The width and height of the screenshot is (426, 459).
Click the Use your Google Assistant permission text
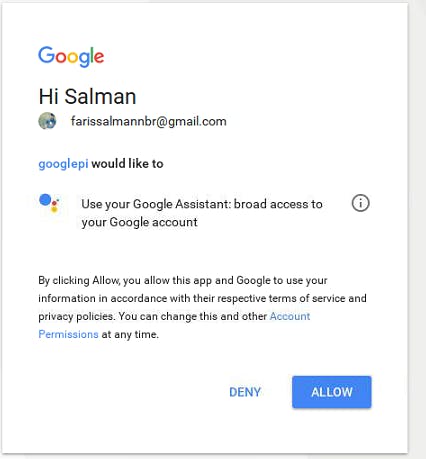point(202,204)
